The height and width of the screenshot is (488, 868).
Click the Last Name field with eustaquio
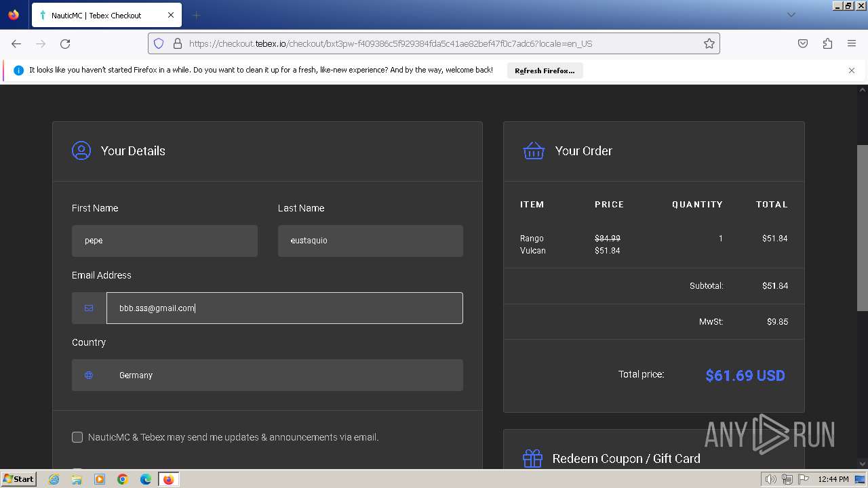click(370, 241)
